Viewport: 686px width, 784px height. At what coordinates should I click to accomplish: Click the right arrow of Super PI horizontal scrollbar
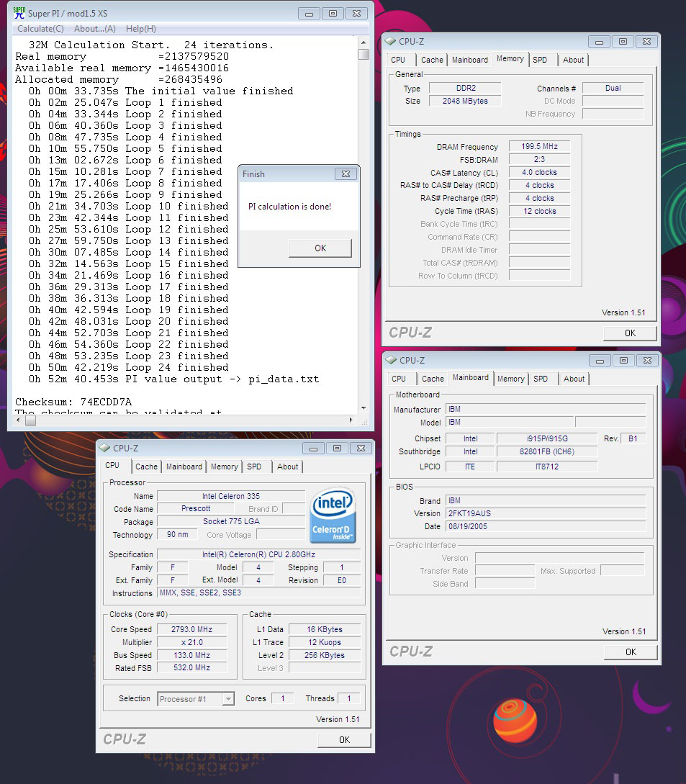[x=351, y=420]
